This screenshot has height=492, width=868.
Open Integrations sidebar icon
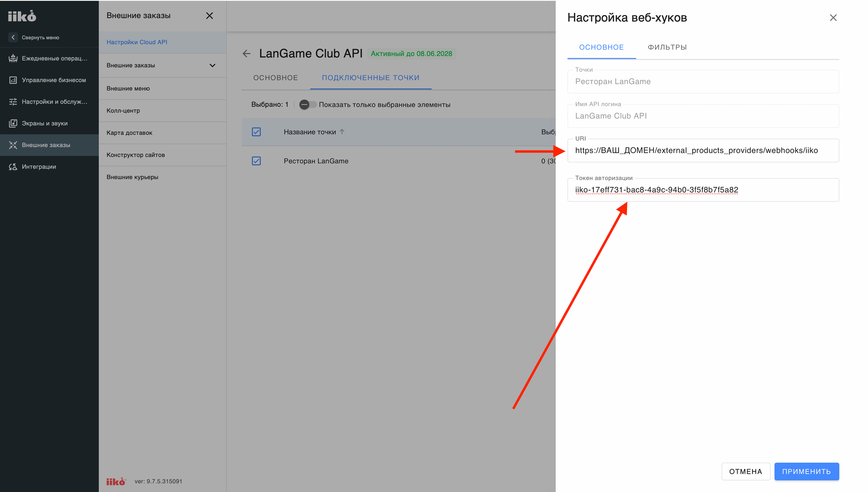(13, 166)
